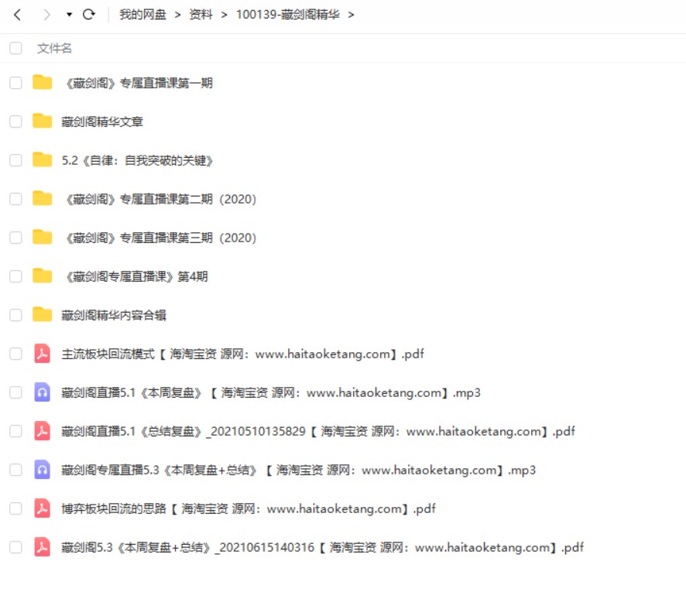Viewport: 686px width, 616px height.
Task: Open folder name 5.2《自律：自我突破的关键》
Action: coord(138,160)
